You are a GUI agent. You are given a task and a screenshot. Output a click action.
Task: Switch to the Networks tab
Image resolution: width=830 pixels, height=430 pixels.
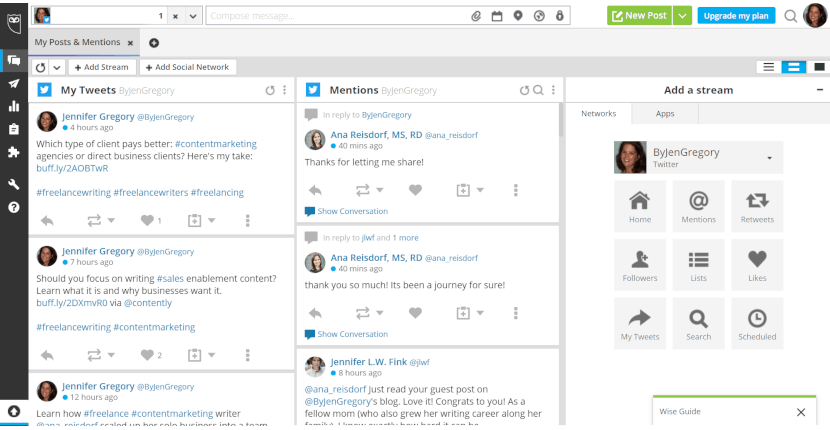click(x=599, y=113)
